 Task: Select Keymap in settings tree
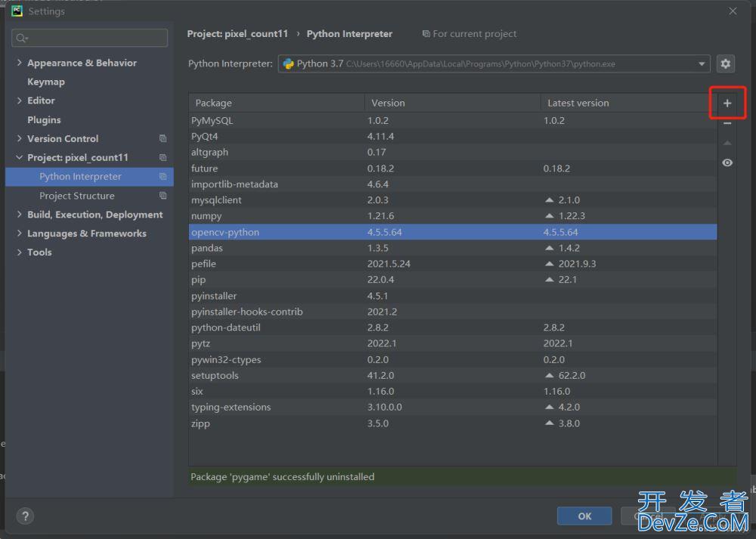point(46,82)
